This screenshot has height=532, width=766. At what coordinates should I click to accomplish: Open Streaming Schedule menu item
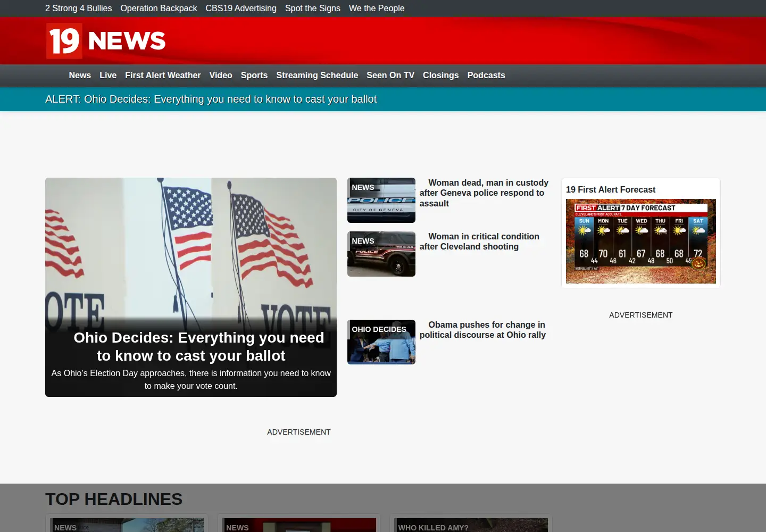pyautogui.click(x=317, y=76)
